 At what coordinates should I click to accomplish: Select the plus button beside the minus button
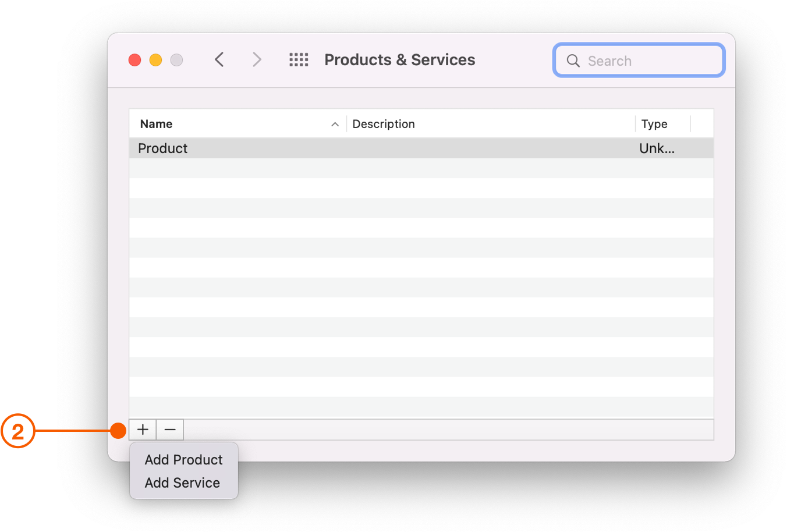(142, 430)
